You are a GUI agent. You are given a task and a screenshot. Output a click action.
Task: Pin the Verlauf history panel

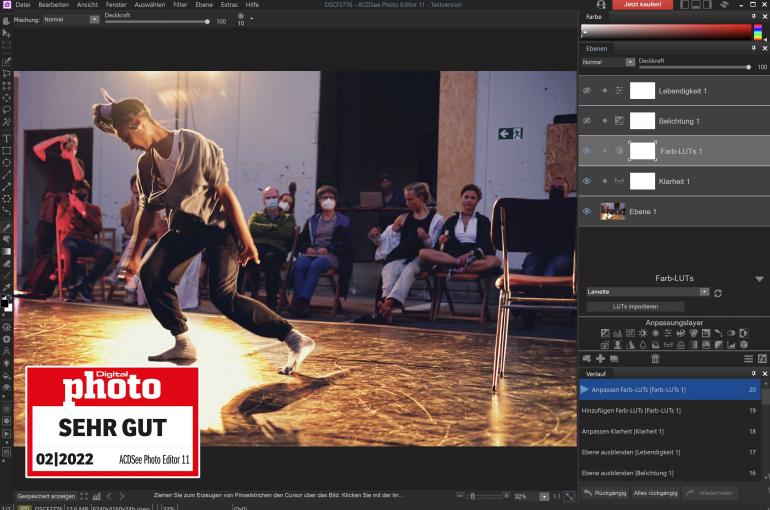pos(754,374)
